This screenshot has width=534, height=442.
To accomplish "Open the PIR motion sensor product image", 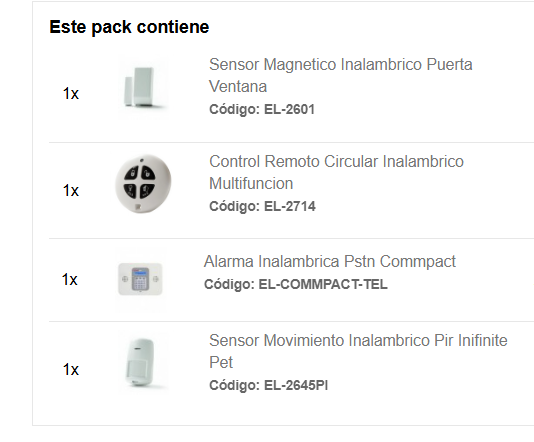I will point(143,363).
